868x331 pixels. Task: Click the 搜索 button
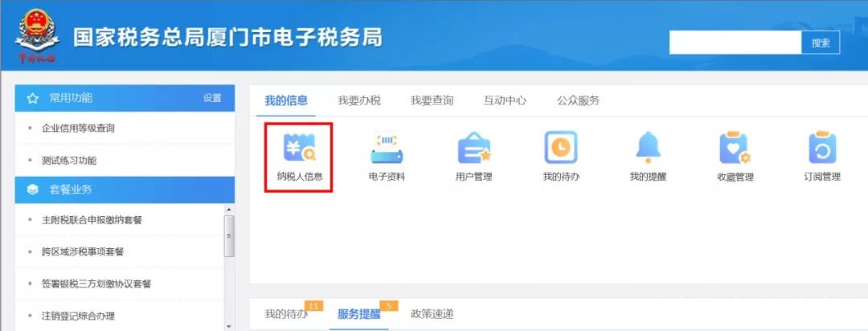click(821, 43)
